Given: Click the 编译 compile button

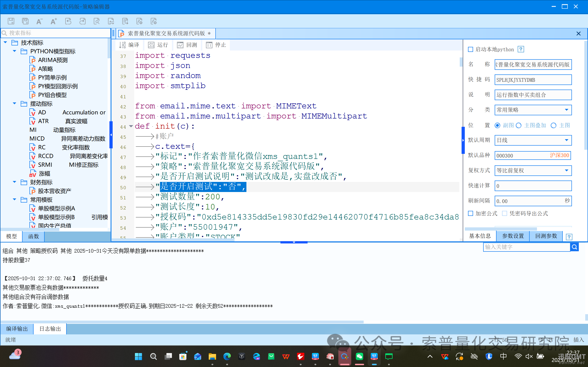Looking at the screenshot, I should [x=129, y=45].
